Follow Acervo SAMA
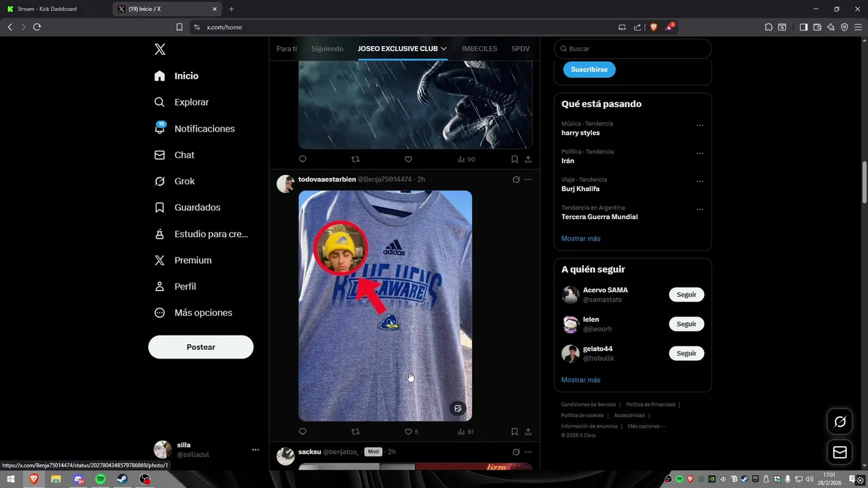Image resolution: width=868 pixels, height=488 pixels. coord(686,295)
